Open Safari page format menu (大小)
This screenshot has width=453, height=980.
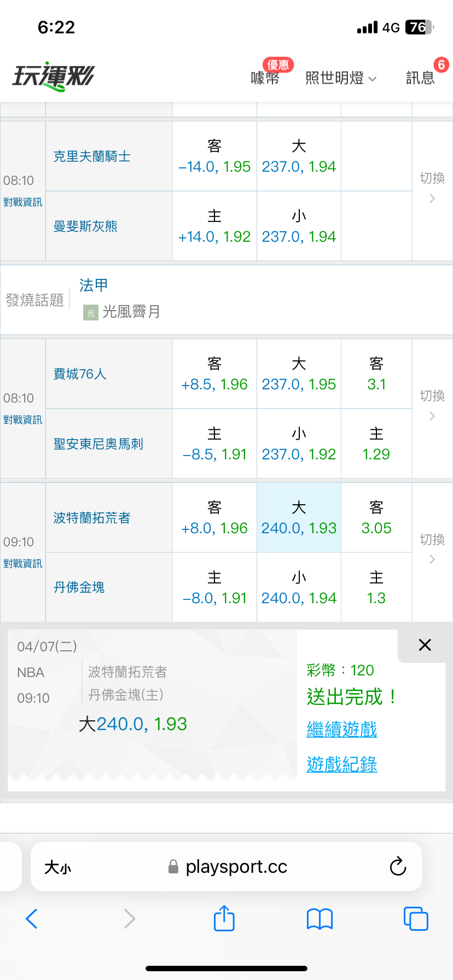tap(58, 867)
